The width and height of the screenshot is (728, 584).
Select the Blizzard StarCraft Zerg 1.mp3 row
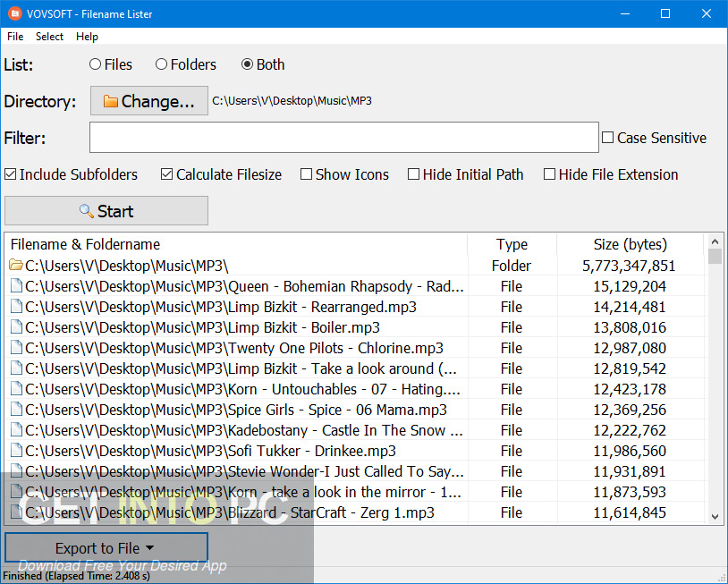coord(356,512)
